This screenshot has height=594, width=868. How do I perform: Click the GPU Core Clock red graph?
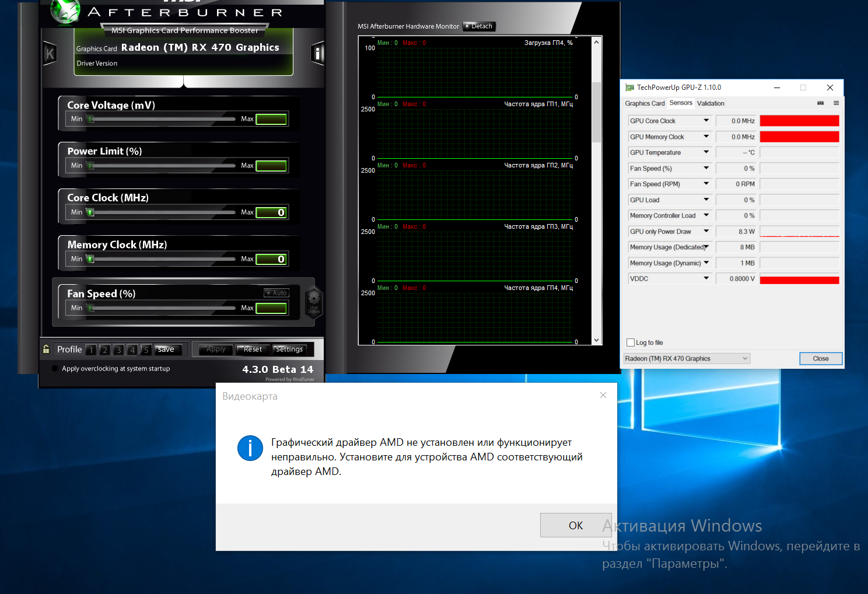(x=799, y=121)
